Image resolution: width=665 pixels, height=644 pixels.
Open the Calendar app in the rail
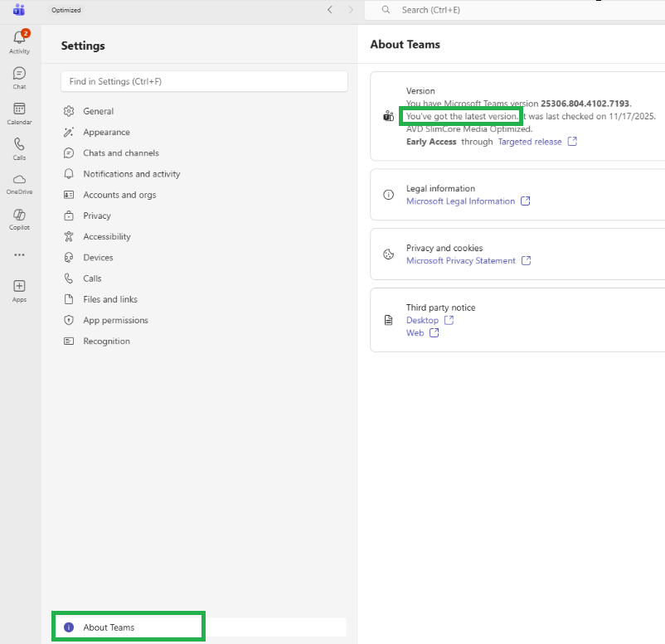tap(20, 114)
